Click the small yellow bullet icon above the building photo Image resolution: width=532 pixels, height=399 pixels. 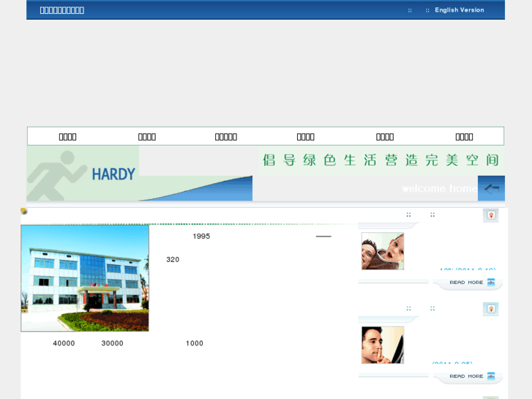(x=23, y=211)
